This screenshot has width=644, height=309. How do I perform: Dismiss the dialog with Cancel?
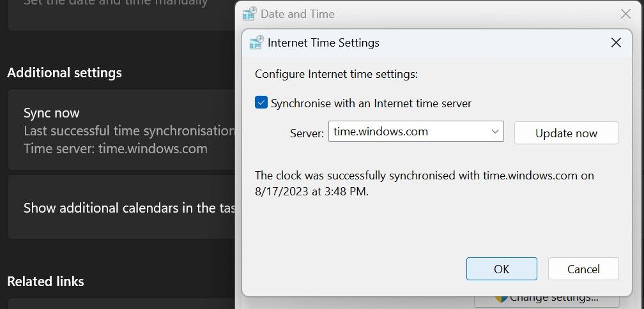[x=583, y=269]
